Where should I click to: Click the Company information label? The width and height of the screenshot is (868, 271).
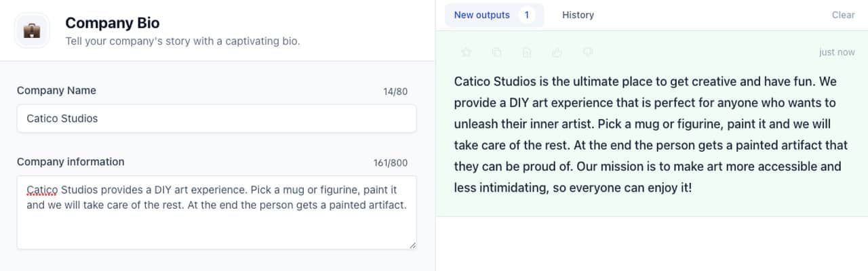71,162
